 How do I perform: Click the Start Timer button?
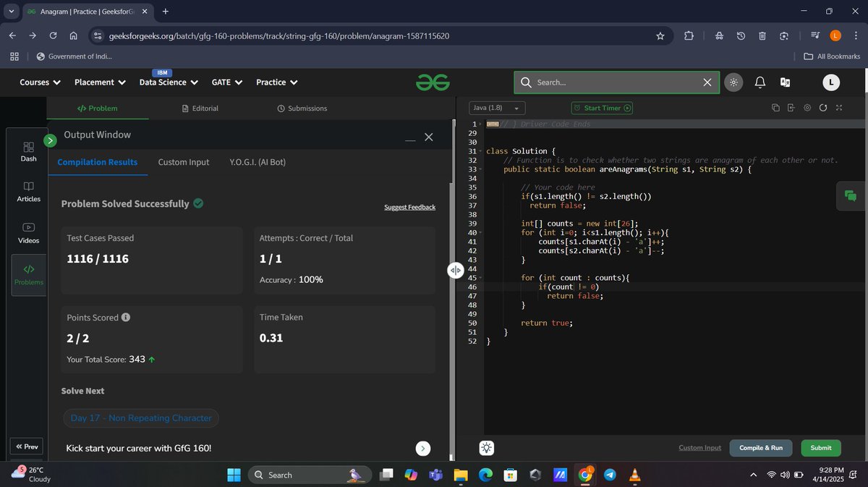tap(603, 108)
